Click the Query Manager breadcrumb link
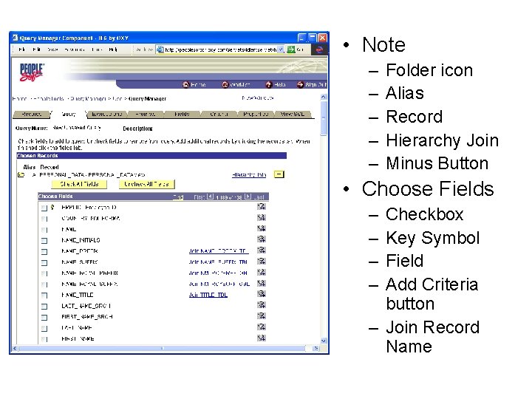532x399 pixels. click(x=88, y=99)
